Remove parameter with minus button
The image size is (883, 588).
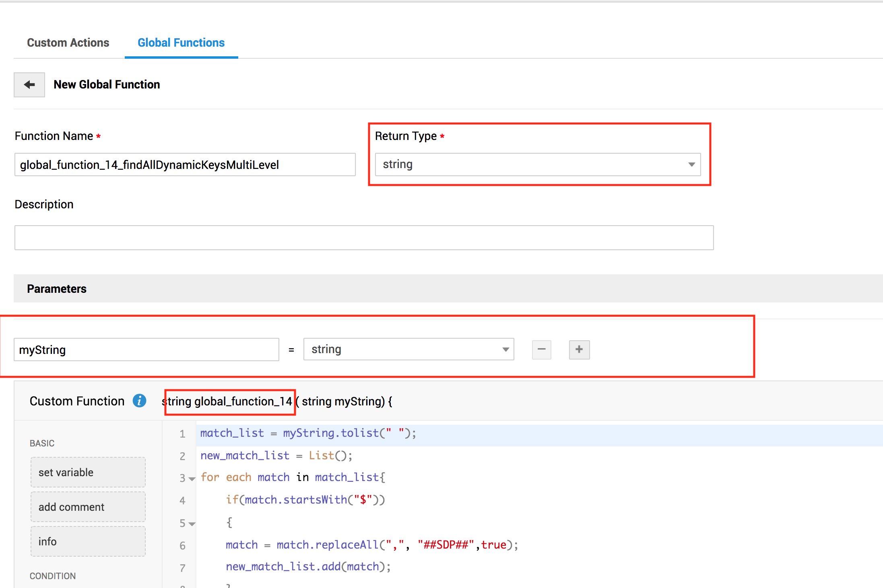[x=541, y=350]
